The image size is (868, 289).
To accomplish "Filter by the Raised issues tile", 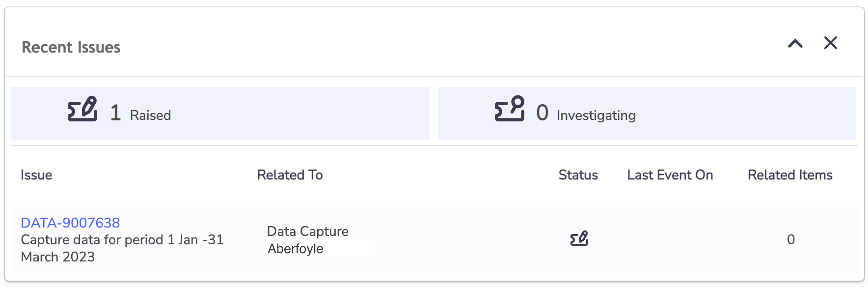I will tap(220, 114).
